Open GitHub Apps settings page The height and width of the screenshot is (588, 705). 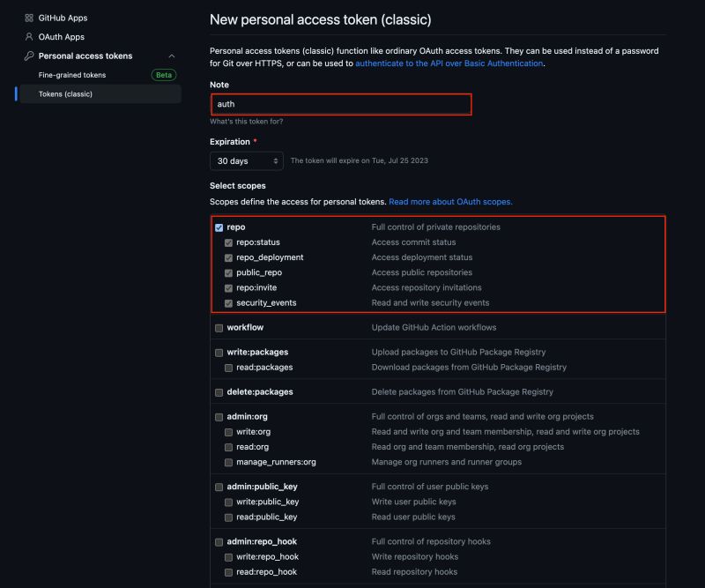[x=63, y=18]
